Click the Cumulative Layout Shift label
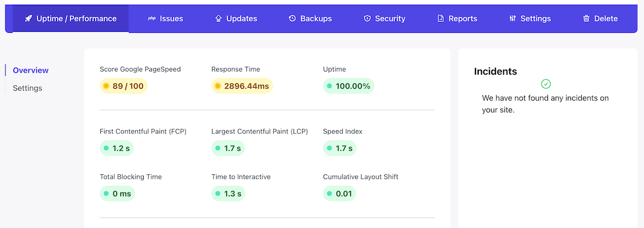 coord(361,176)
